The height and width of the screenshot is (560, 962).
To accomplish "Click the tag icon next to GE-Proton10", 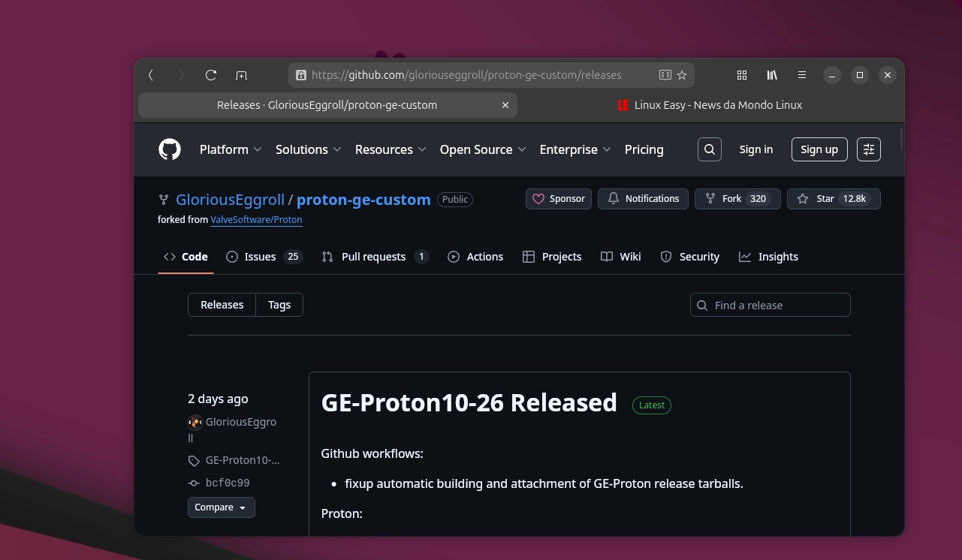I will tap(195, 460).
